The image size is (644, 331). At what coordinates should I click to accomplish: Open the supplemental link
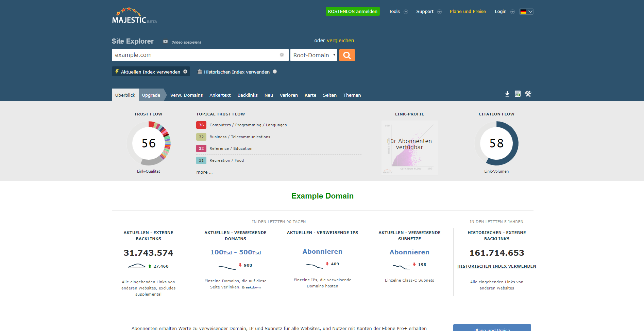[148, 294]
